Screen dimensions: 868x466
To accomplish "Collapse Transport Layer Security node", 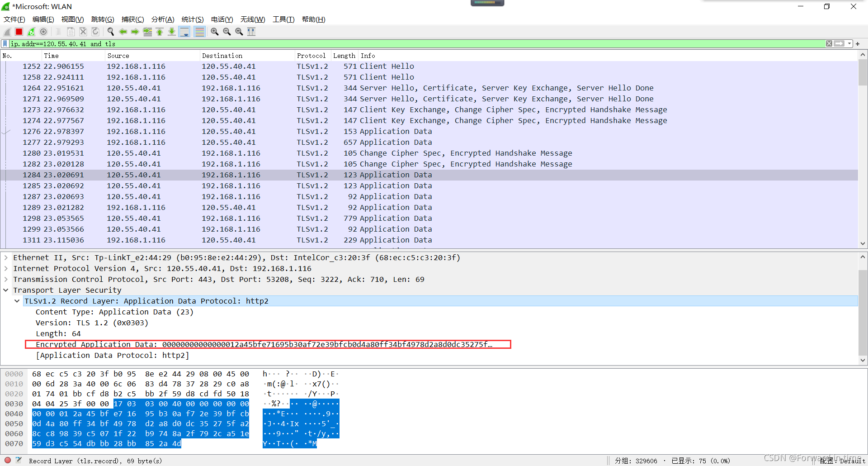I will (6, 290).
